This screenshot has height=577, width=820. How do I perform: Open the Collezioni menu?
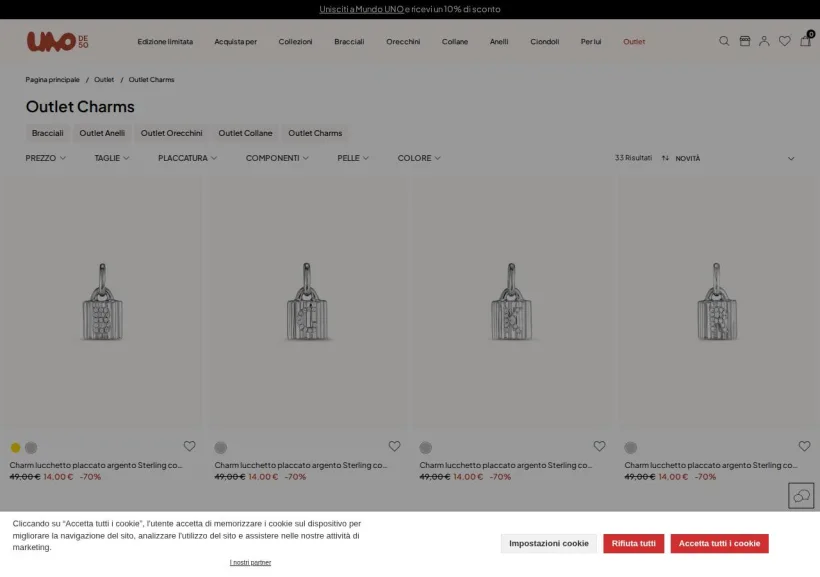coord(295,41)
